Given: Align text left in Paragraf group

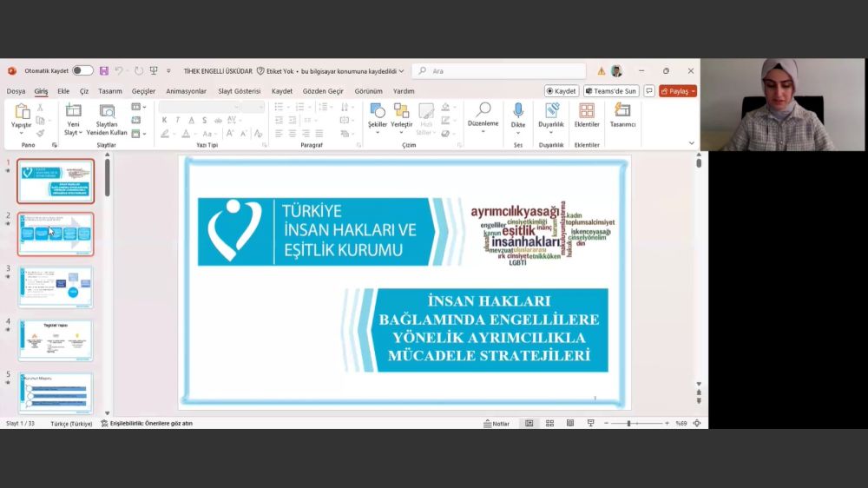Looking at the screenshot, I should 279,134.
